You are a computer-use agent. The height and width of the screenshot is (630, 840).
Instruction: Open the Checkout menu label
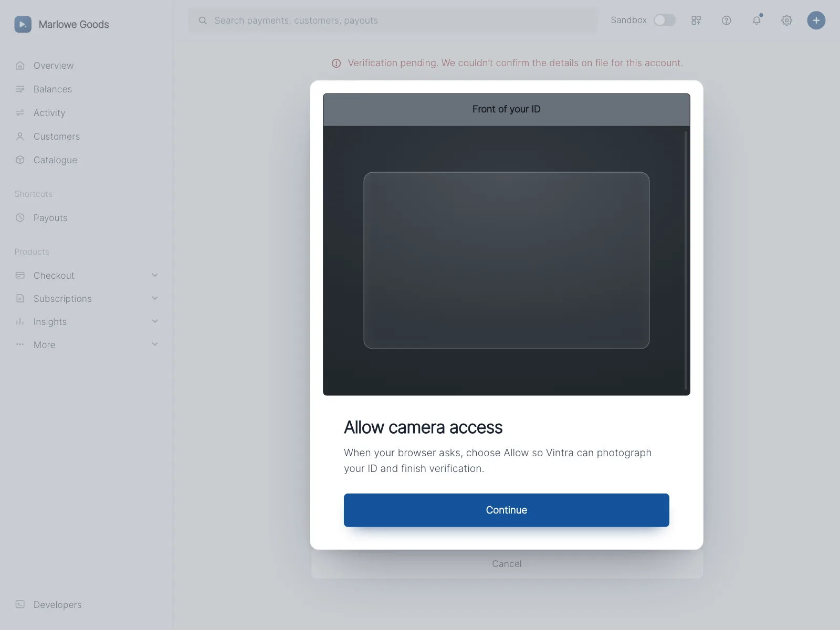(x=54, y=276)
